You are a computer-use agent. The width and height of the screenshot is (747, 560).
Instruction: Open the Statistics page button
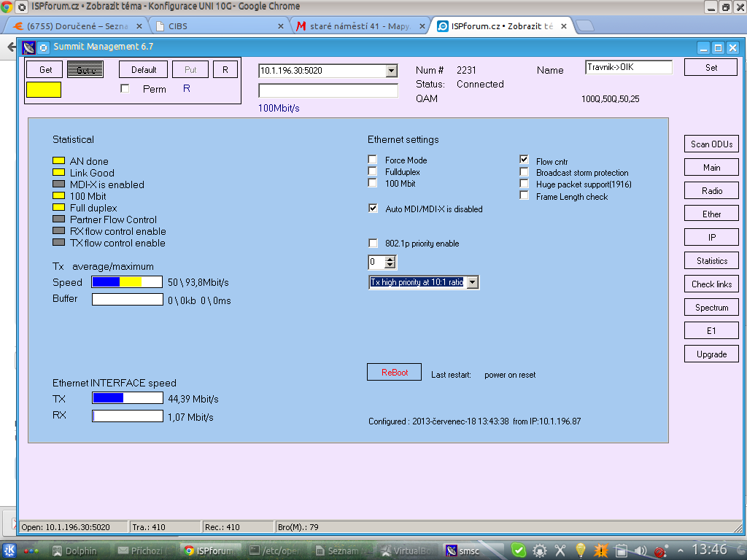point(711,260)
